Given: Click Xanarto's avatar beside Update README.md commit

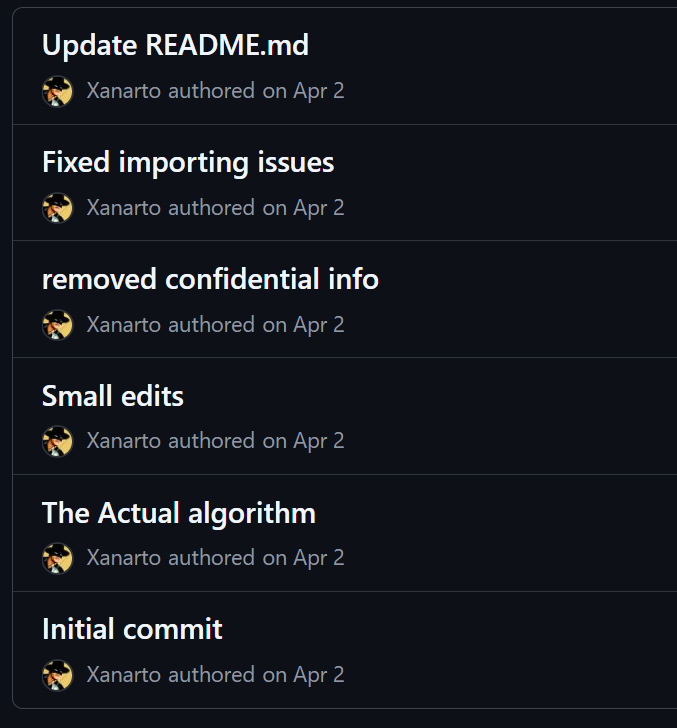Looking at the screenshot, I should (x=58, y=91).
